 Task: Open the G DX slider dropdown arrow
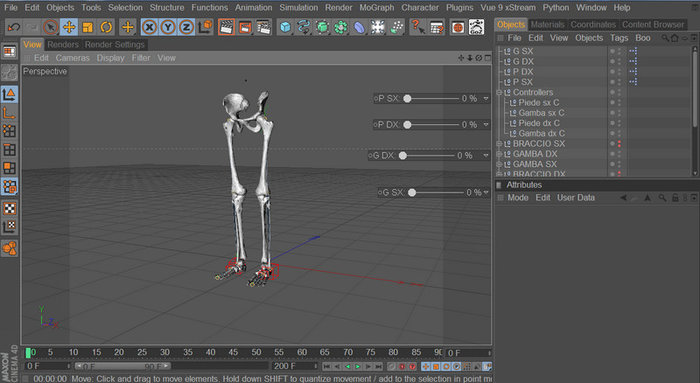485,155
